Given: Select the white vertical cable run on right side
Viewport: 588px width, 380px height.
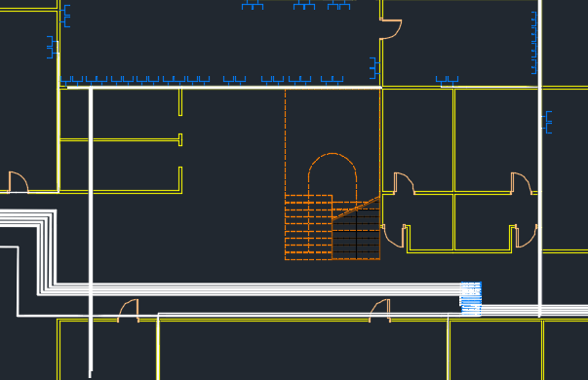Looking at the screenshot, I should tap(540, 159).
